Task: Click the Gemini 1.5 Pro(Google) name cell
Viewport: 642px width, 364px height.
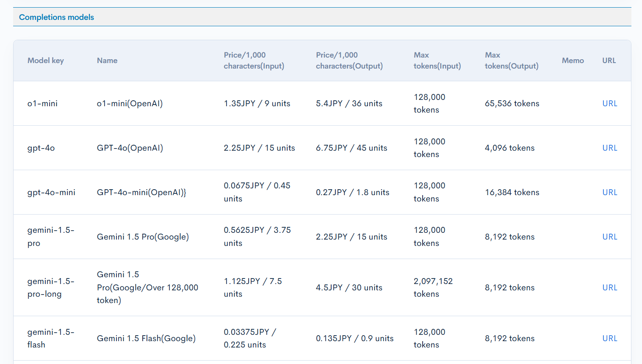Action: click(x=143, y=237)
